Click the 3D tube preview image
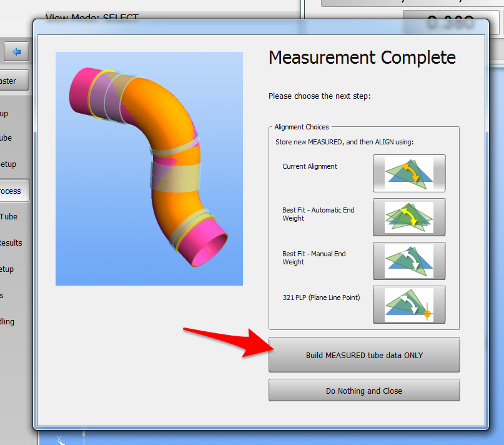The height and width of the screenshot is (445, 504). coord(149,169)
